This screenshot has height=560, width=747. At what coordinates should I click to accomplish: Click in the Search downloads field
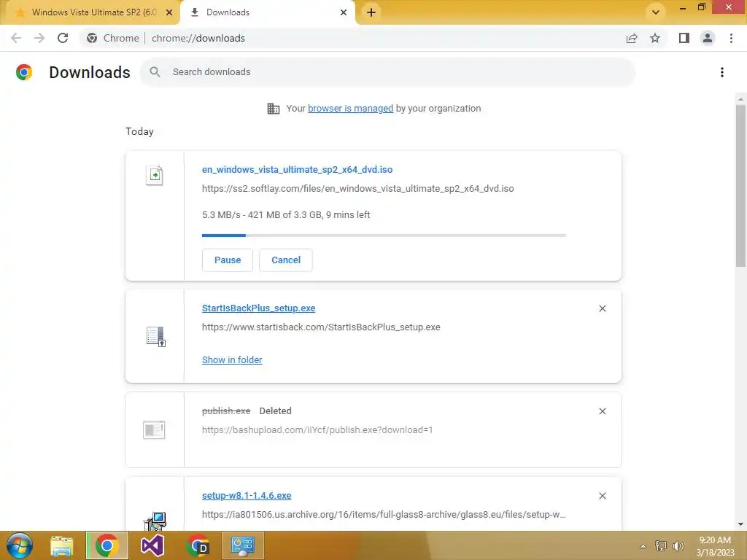pyautogui.click(x=388, y=72)
